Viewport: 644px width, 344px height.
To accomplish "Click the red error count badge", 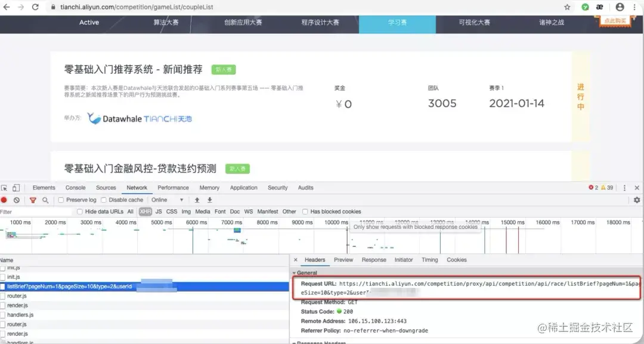I will tap(593, 188).
